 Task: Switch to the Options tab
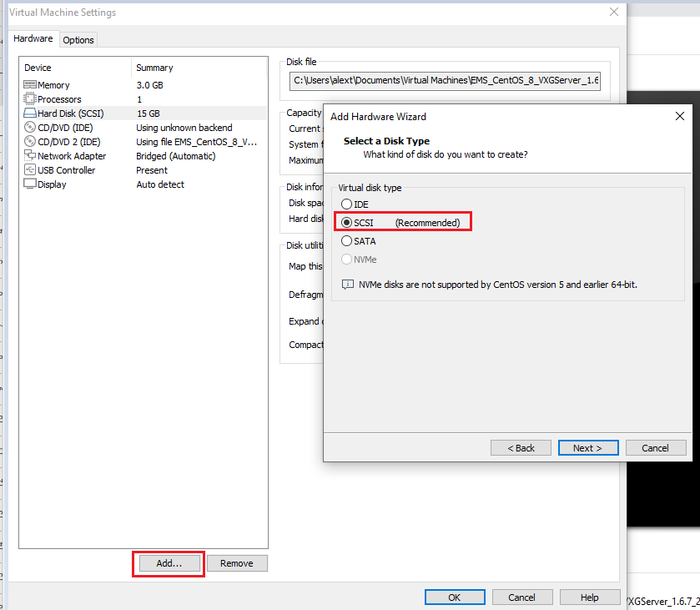78,40
